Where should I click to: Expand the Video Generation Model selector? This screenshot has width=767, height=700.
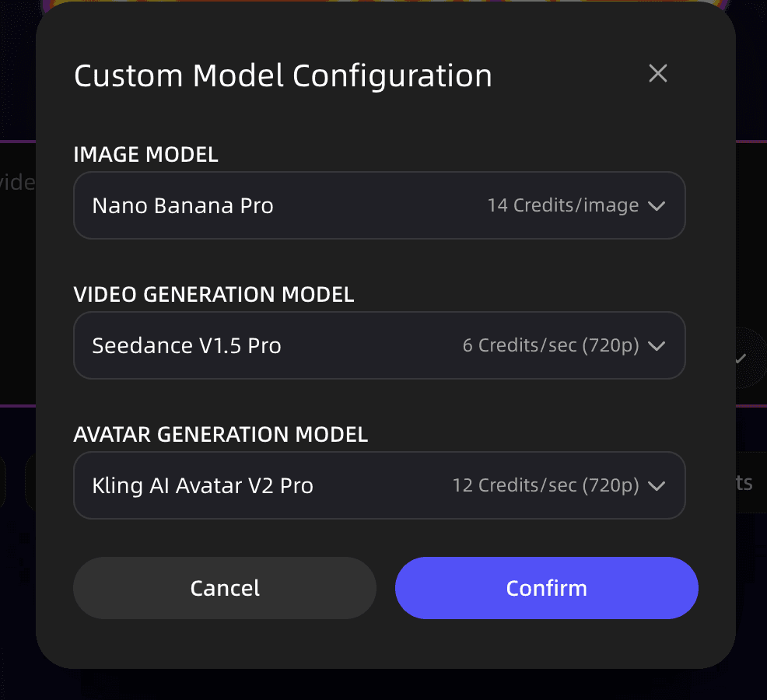[x=379, y=345]
